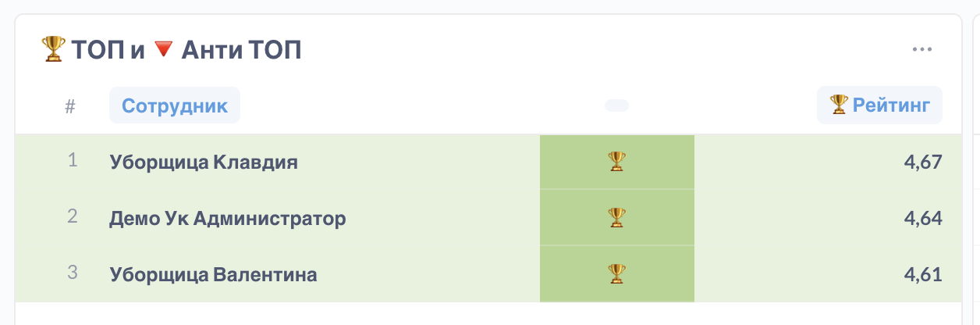Sort by the Рейтинг column header

(879, 105)
